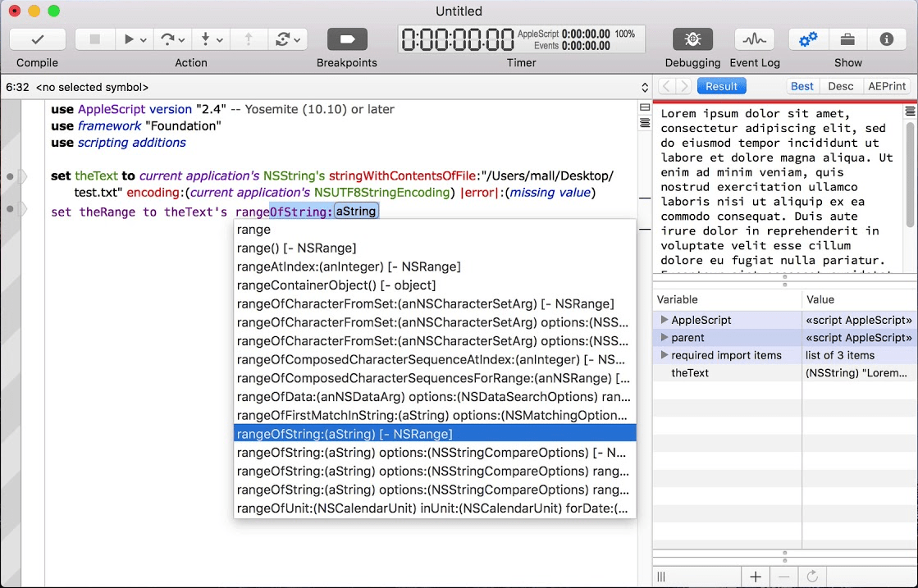Choose the rangeOfFirstMatchInString: completion
This screenshot has height=588, width=918.
[435, 416]
